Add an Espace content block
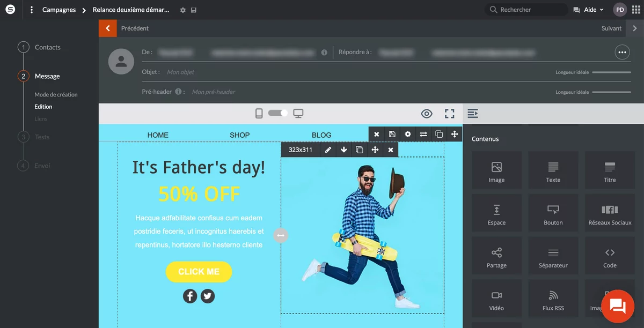The width and height of the screenshot is (644, 328). tap(496, 213)
